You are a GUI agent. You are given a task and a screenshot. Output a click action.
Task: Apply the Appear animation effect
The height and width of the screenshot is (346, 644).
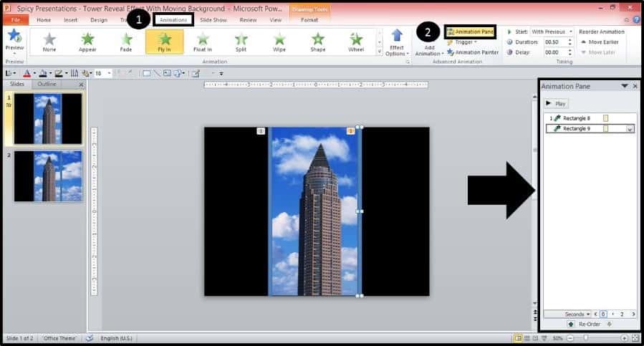tap(87, 42)
